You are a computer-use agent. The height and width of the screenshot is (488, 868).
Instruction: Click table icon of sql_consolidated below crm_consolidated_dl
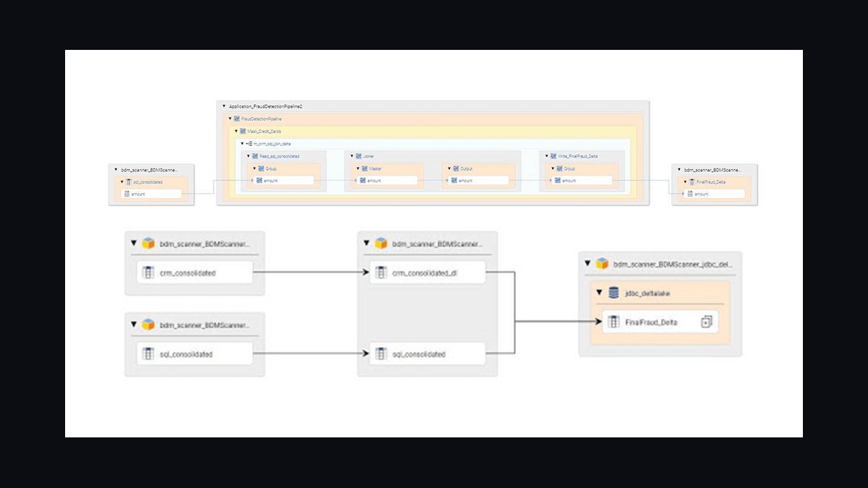(380, 354)
